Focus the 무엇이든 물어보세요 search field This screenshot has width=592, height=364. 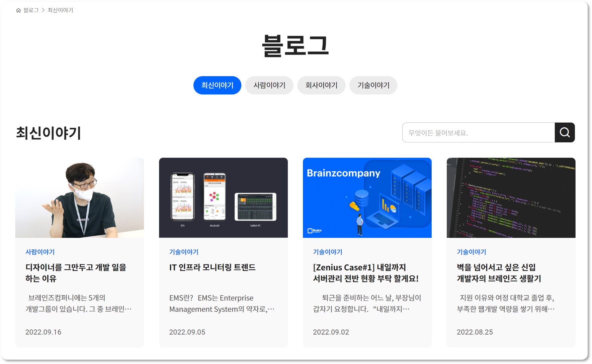pos(479,132)
